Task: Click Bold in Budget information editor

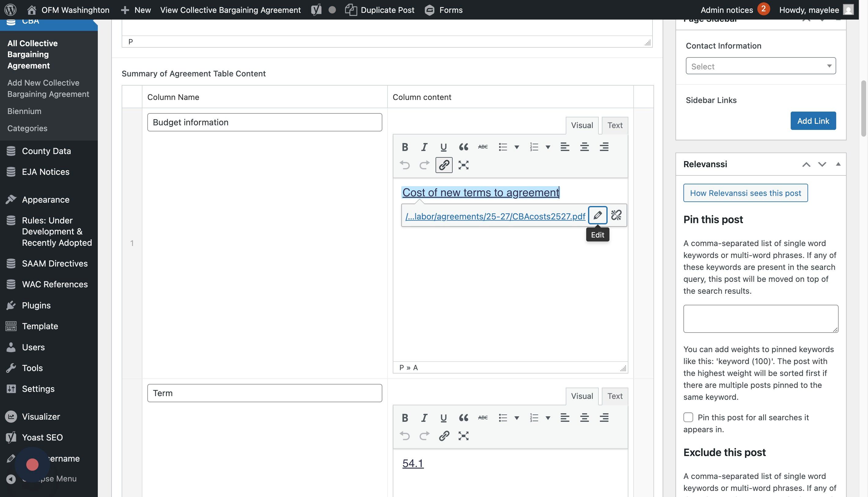Action: click(405, 147)
